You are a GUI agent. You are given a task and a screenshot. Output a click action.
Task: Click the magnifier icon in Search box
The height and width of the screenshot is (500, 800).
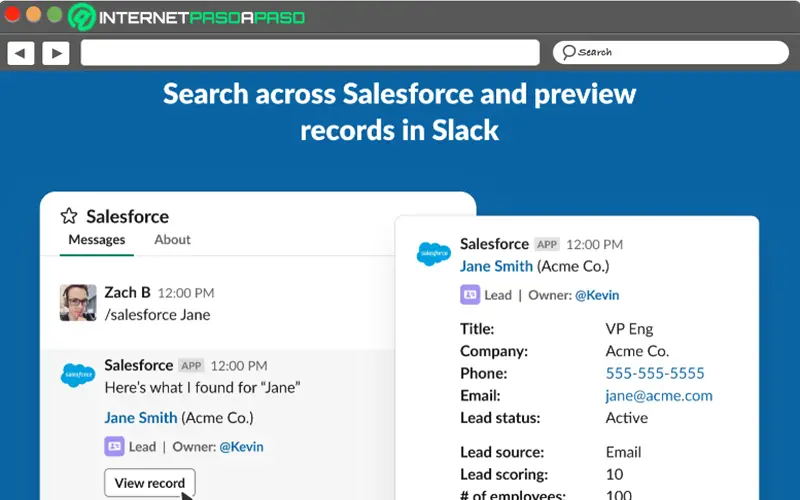(568, 52)
